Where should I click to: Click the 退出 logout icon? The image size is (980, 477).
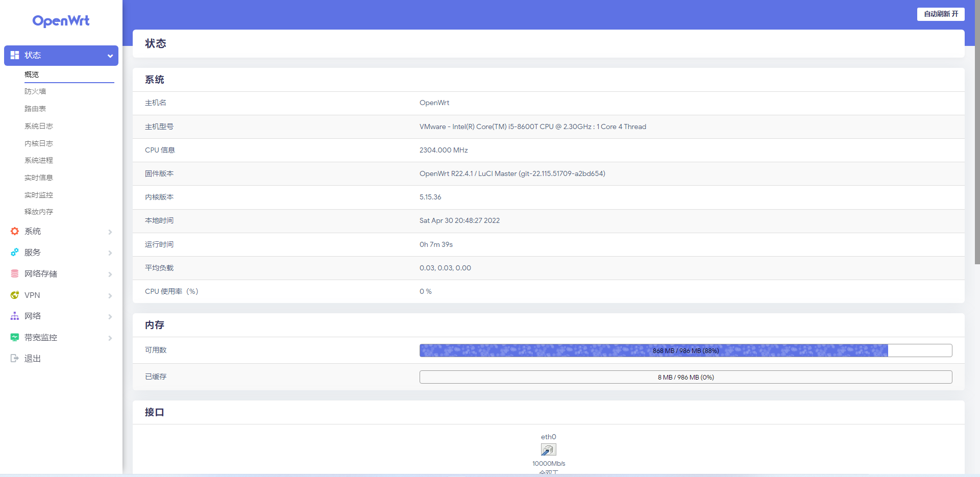click(x=15, y=359)
